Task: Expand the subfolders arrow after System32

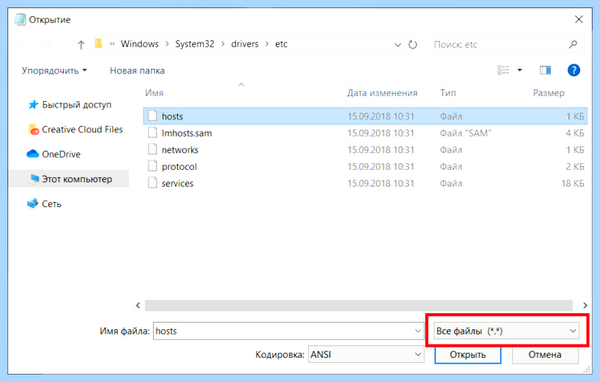Action: pyautogui.click(x=223, y=44)
